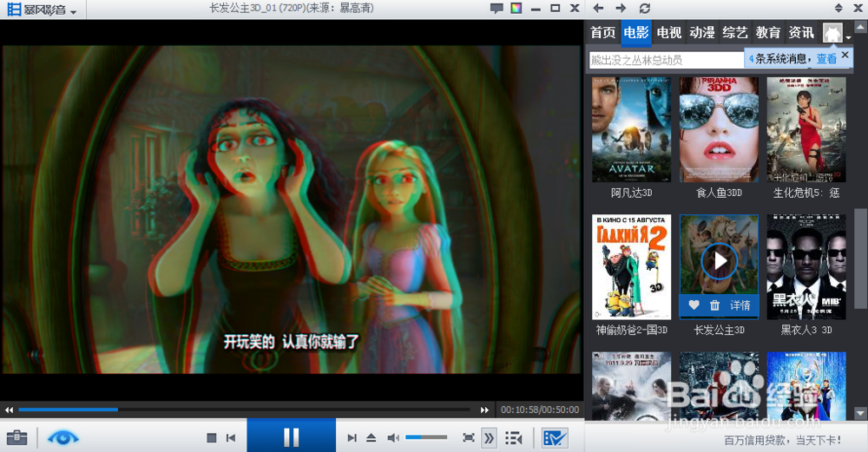This screenshot has width=868, height=452.
Task: Open the bottom-left 2011 movie poster
Action: 631,385
